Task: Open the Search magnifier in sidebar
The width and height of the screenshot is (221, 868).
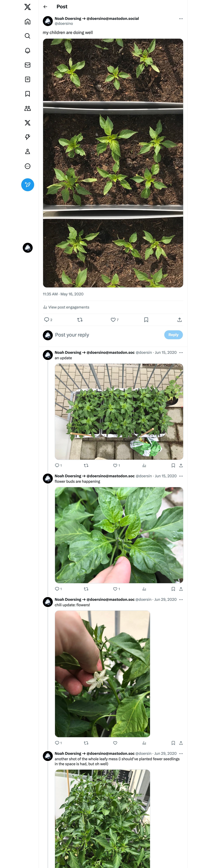Action: click(28, 36)
